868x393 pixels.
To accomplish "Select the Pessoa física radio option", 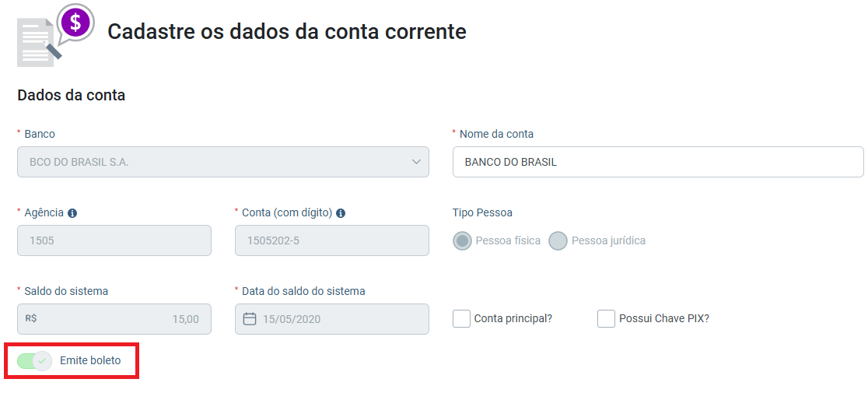I will point(462,240).
